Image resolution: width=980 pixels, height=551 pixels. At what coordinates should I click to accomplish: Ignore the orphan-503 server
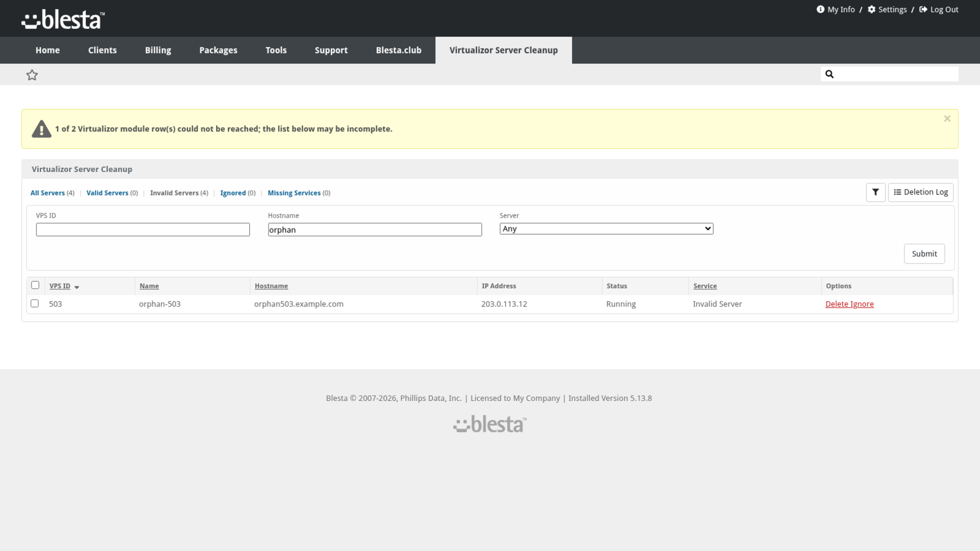click(862, 304)
